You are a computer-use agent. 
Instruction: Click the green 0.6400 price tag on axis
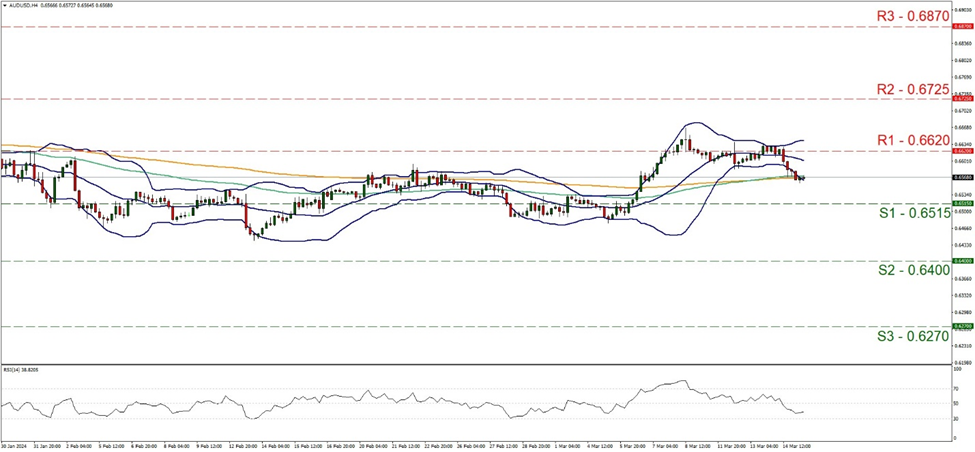click(961, 261)
